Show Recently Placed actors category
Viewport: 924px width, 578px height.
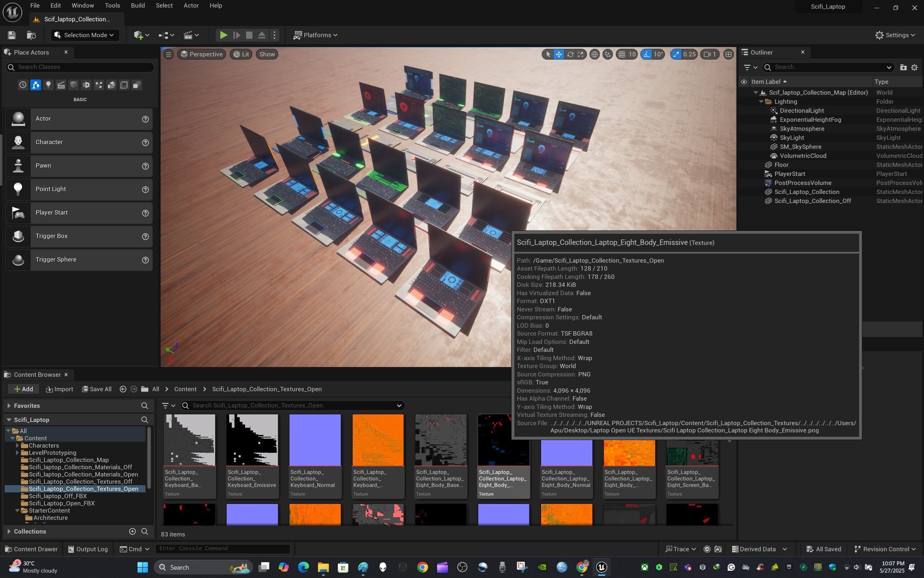(x=23, y=85)
